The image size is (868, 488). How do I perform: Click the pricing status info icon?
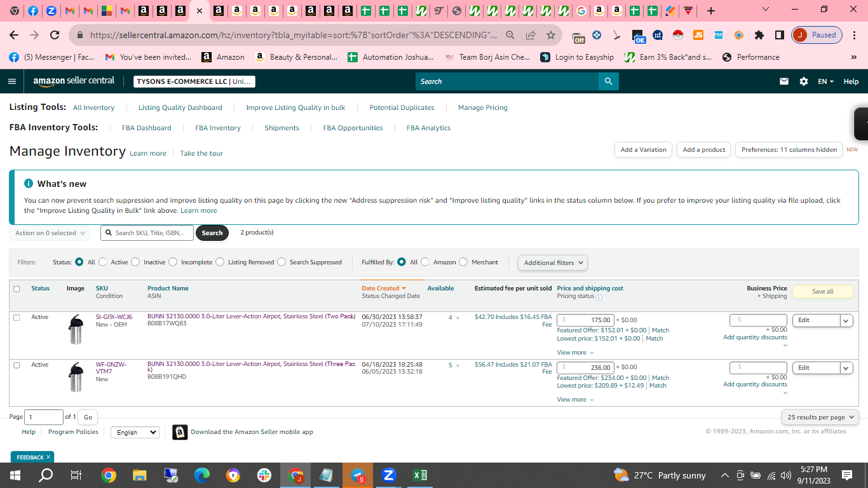pyautogui.click(x=599, y=297)
